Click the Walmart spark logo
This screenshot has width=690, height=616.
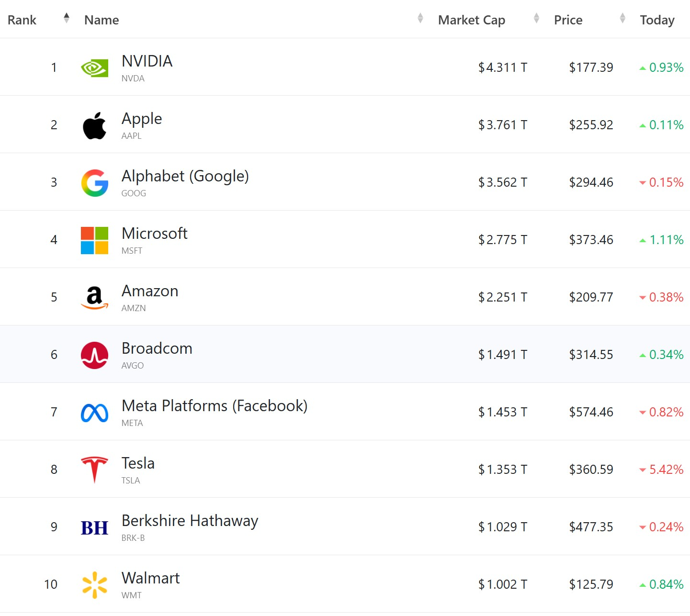click(x=94, y=585)
